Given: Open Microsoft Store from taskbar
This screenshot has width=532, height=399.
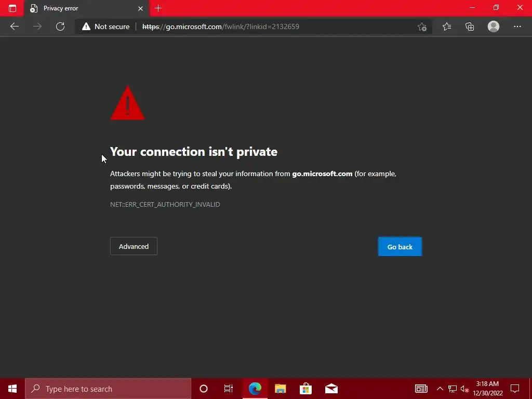Looking at the screenshot, I should tap(305, 389).
